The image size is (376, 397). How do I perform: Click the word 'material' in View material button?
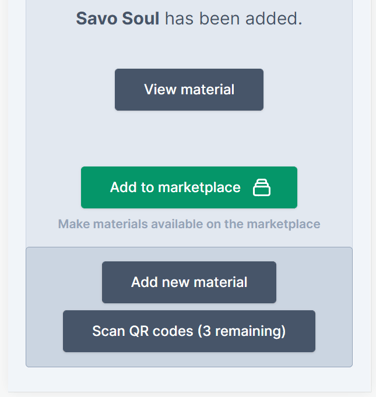click(208, 90)
